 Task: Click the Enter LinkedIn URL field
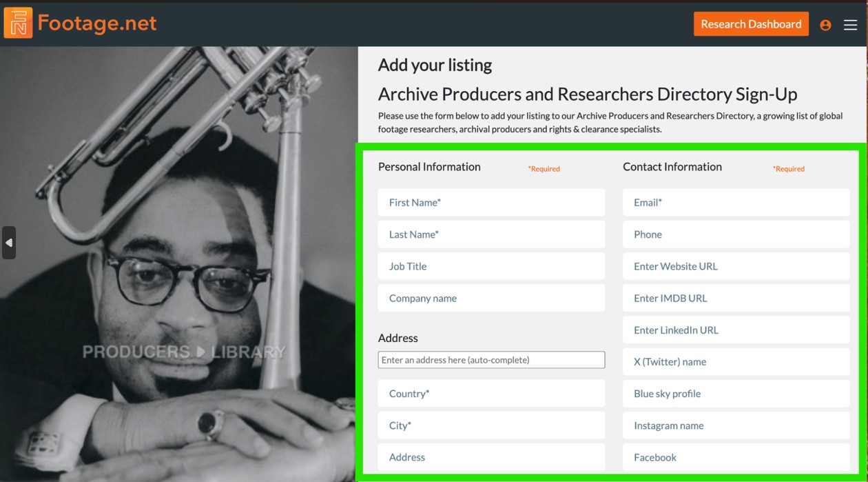[x=736, y=330]
